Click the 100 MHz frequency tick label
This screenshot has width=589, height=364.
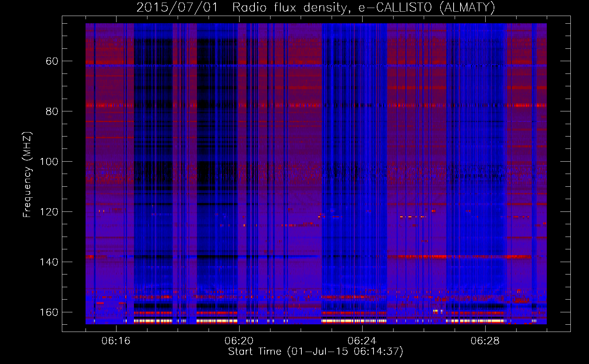49,162
